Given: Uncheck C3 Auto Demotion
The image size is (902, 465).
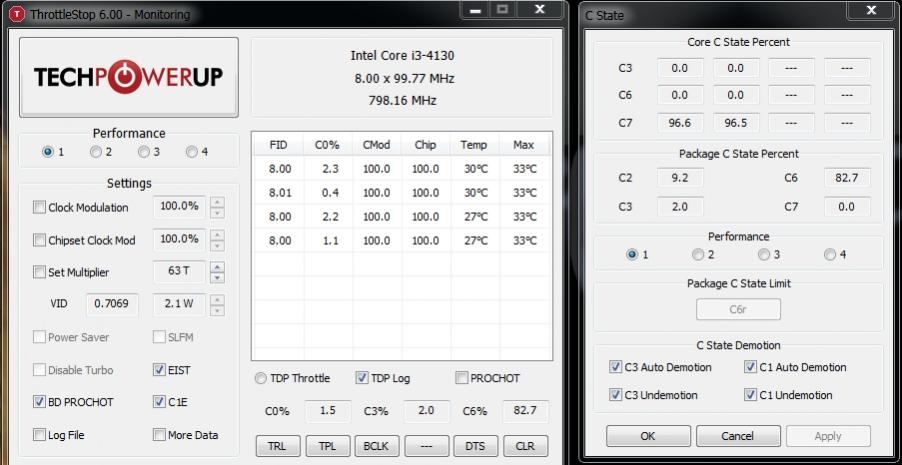Looking at the screenshot, I should [x=616, y=367].
